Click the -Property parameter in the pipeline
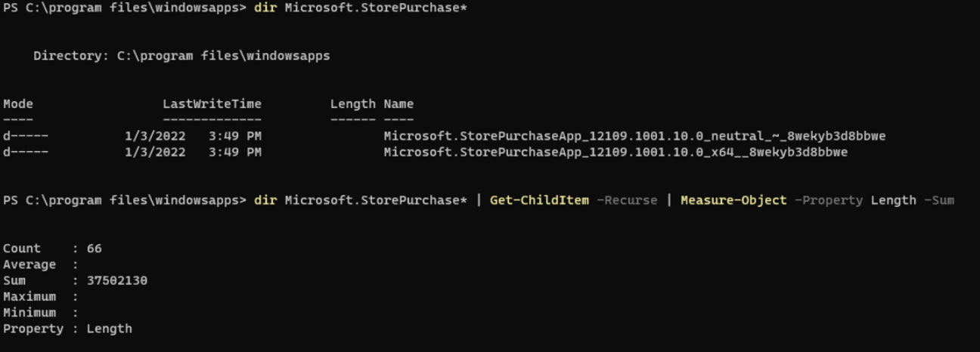 [828, 200]
